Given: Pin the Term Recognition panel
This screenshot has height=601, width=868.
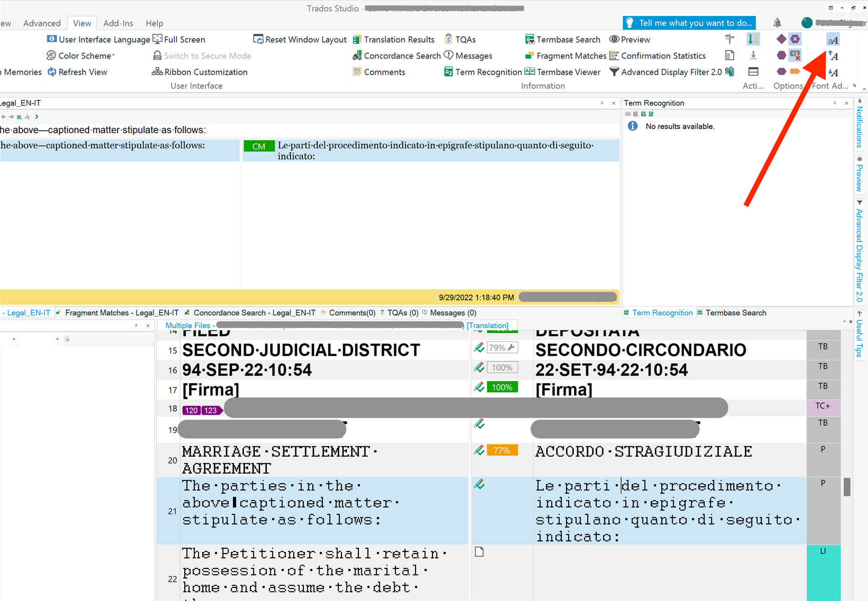Looking at the screenshot, I should [834, 103].
